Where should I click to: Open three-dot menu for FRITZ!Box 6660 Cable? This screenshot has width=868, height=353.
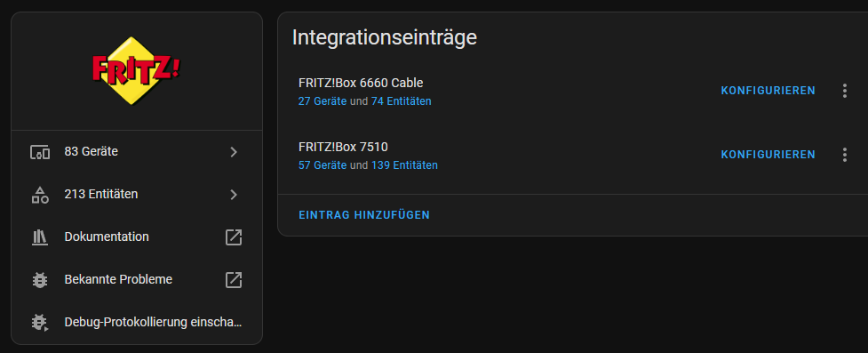(844, 91)
